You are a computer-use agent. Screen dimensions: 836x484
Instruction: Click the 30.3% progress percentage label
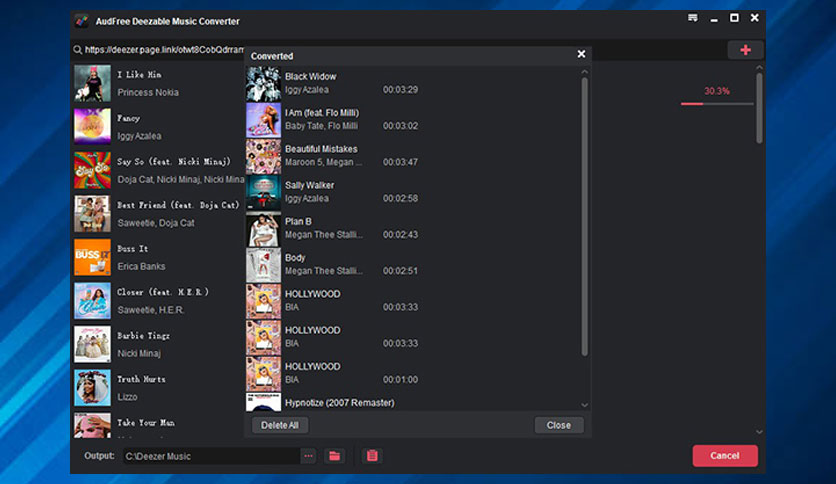point(717,91)
